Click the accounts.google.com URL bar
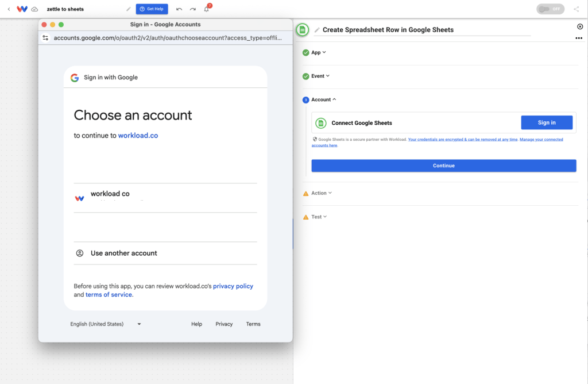This screenshot has height=384, width=588. click(168, 37)
